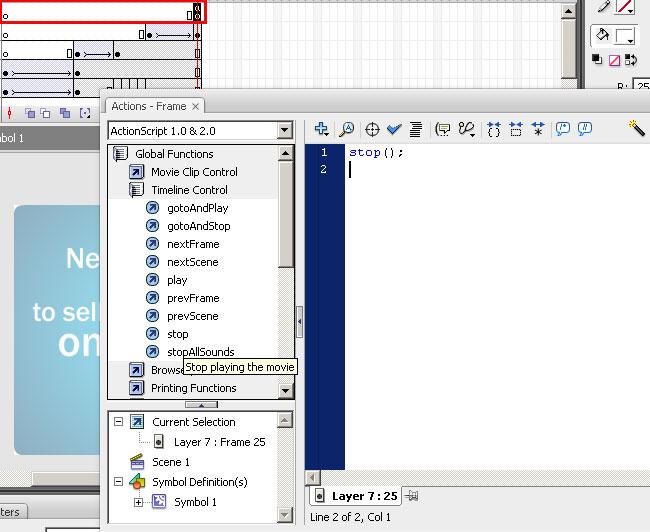The width and height of the screenshot is (650, 532).
Task: Click the stop(); code on line 1
Action: 376,153
